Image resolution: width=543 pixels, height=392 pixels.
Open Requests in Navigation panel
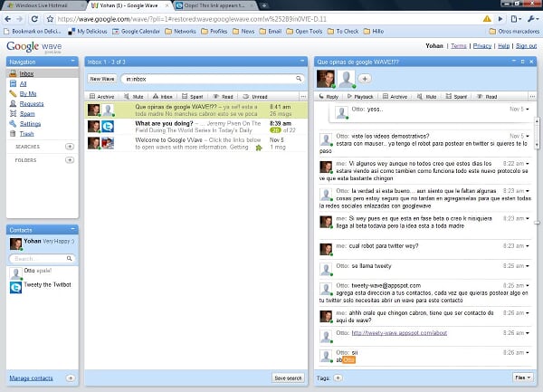tap(31, 103)
